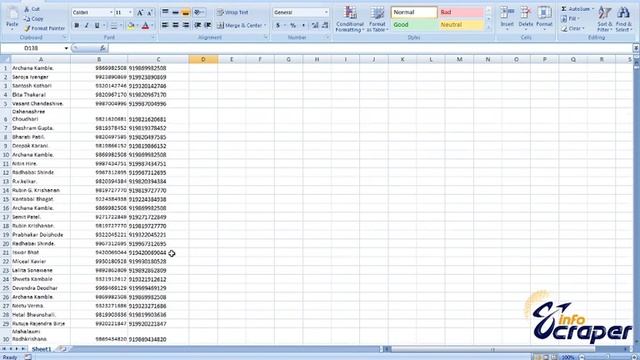Screen dimensions: 640x360
Task: Click the Increase Decimal icon
Action: coord(315,25)
